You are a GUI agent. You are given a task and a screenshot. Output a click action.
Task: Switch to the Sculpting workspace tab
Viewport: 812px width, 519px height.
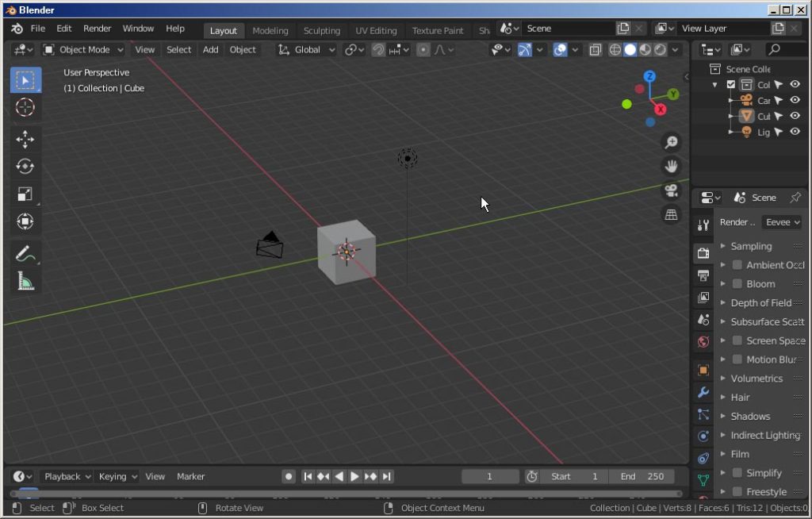click(x=322, y=30)
